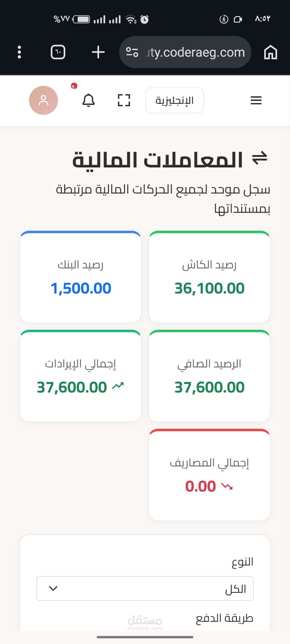This screenshot has width=290, height=644.
Task: Toggle fullscreen mode icon
Action: (x=124, y=100)
